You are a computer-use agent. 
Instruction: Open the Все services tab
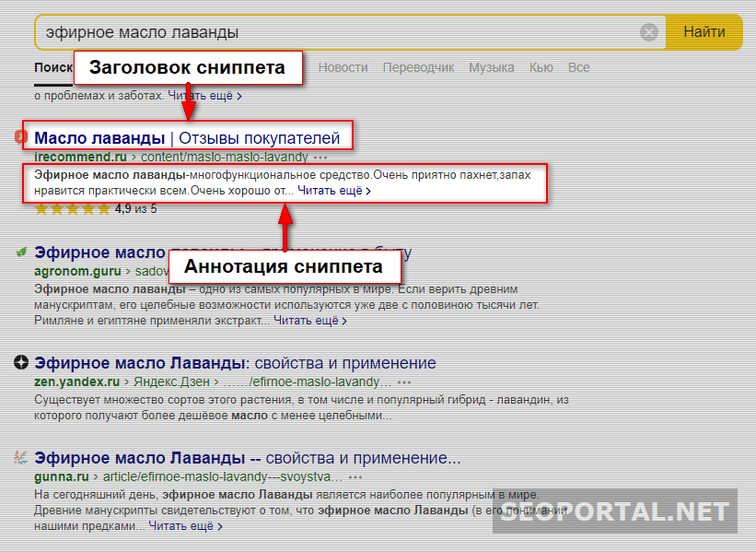click(x=578, y=67)
